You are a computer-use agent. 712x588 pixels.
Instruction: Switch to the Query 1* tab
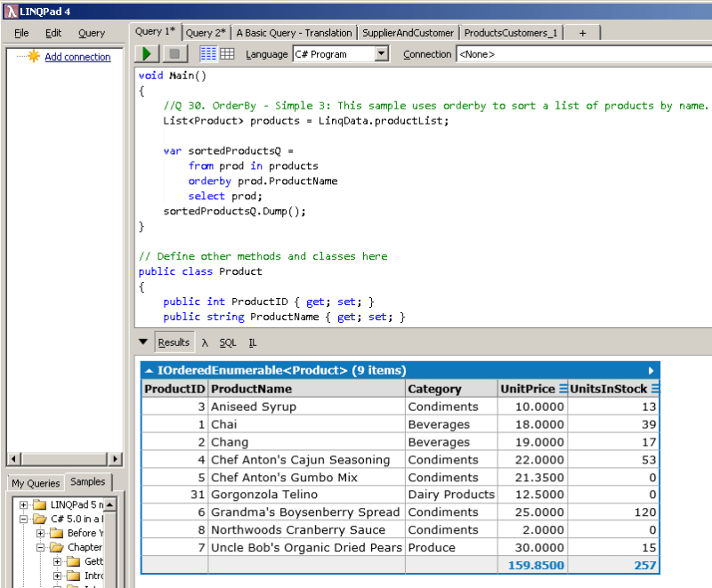tap(155, 32)
